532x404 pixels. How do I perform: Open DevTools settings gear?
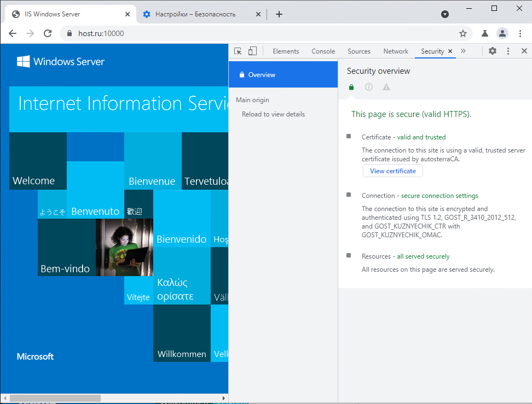click(x=492, y=51)
